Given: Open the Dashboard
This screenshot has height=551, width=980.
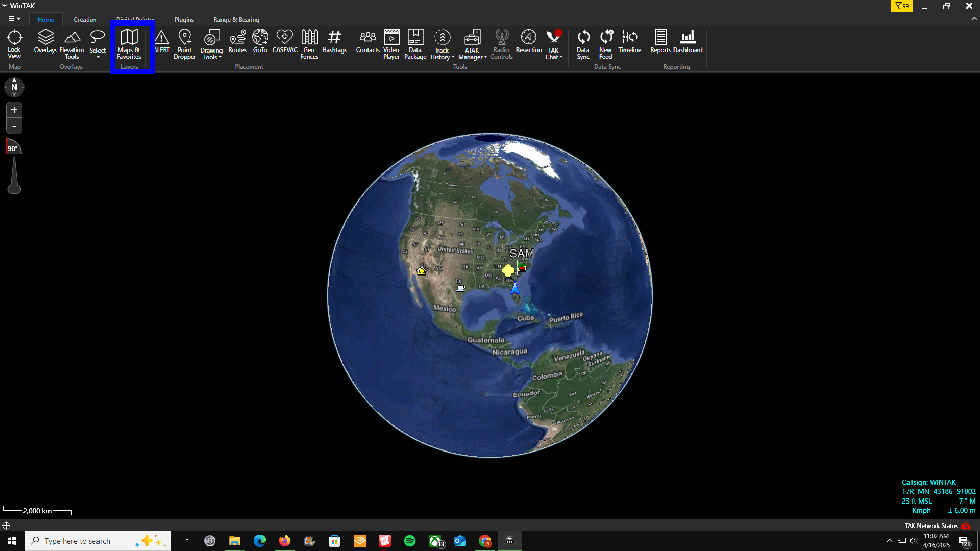Looking at the screenshot, I should [688, 41].
